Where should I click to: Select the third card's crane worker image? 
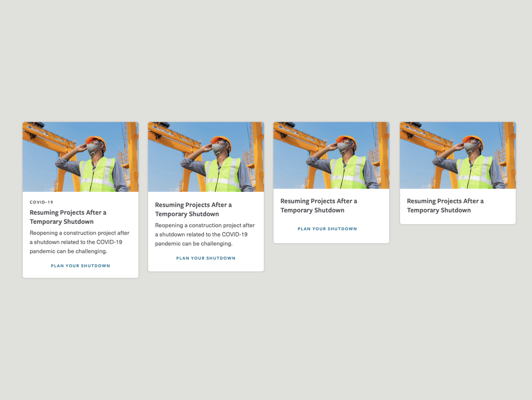coord(331,155)
